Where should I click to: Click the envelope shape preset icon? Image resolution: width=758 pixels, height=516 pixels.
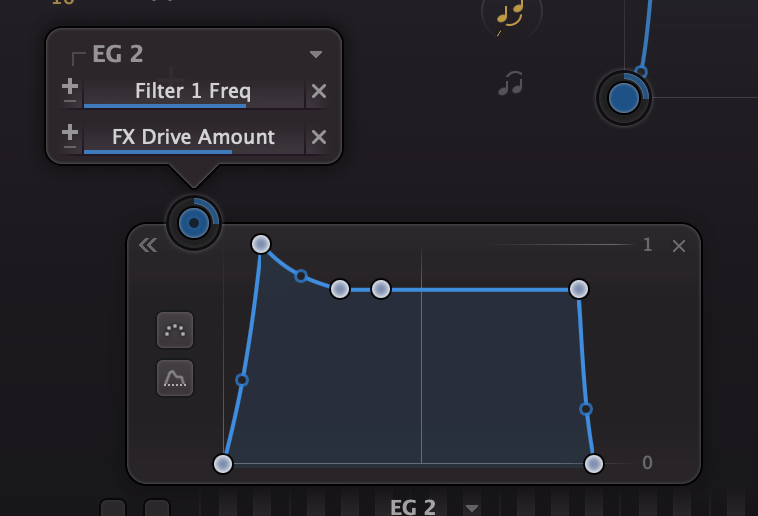click(175, 378)
